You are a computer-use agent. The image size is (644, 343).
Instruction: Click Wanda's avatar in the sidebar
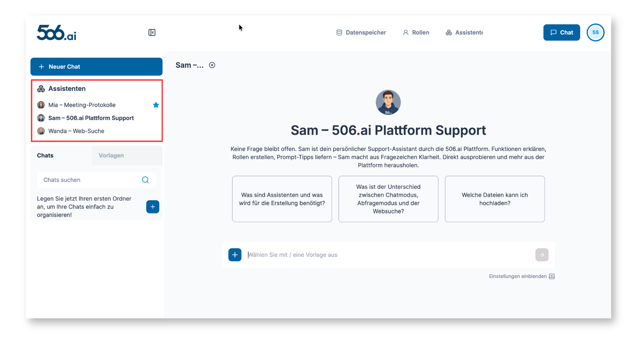coord(41,131)
